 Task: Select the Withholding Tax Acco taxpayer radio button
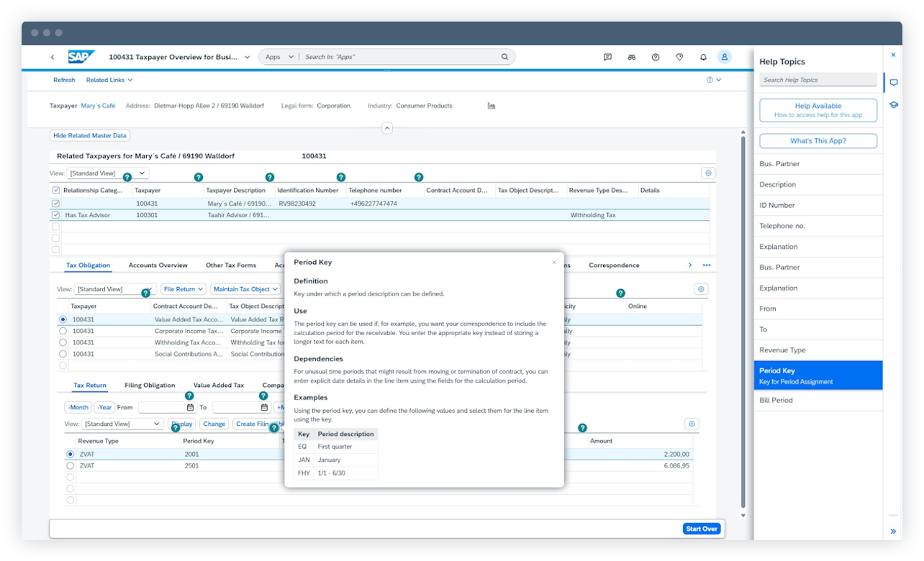[x=64, y=342]
